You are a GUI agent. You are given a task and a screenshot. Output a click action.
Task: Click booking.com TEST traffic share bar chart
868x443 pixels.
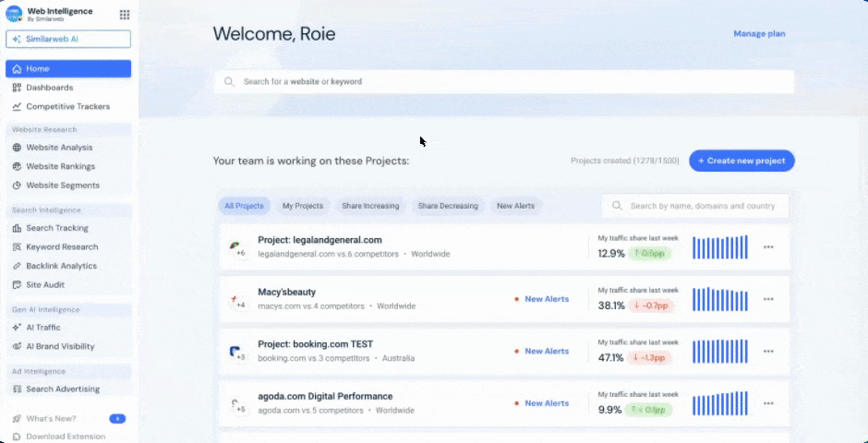pyautogui.click(x=720, y=352)
